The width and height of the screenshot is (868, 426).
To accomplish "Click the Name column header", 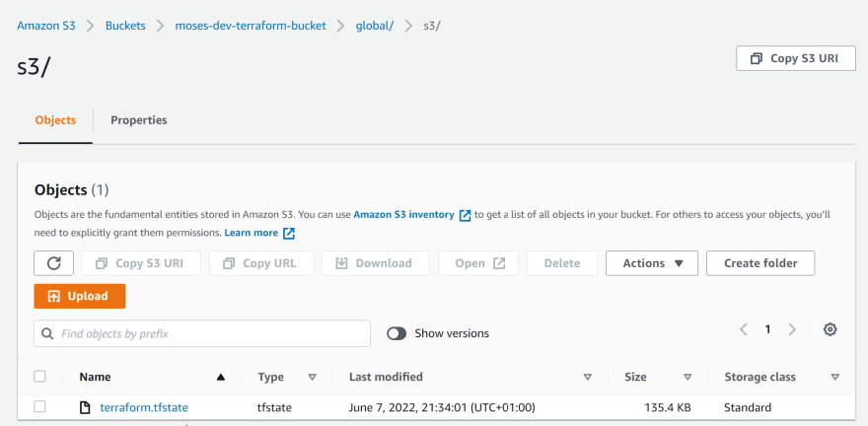I will tap(95, 378).
